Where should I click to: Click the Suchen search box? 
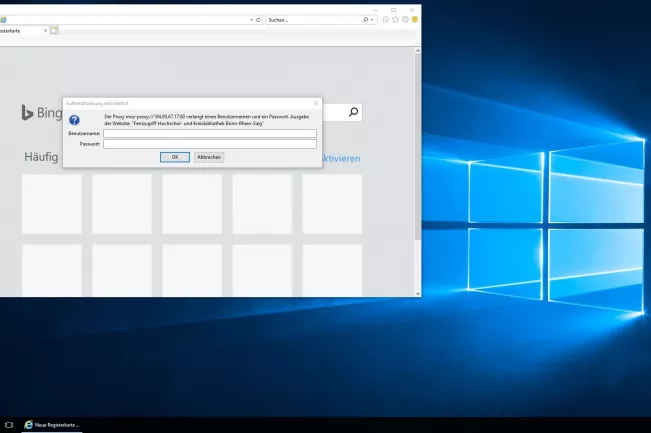coord(312,19)
